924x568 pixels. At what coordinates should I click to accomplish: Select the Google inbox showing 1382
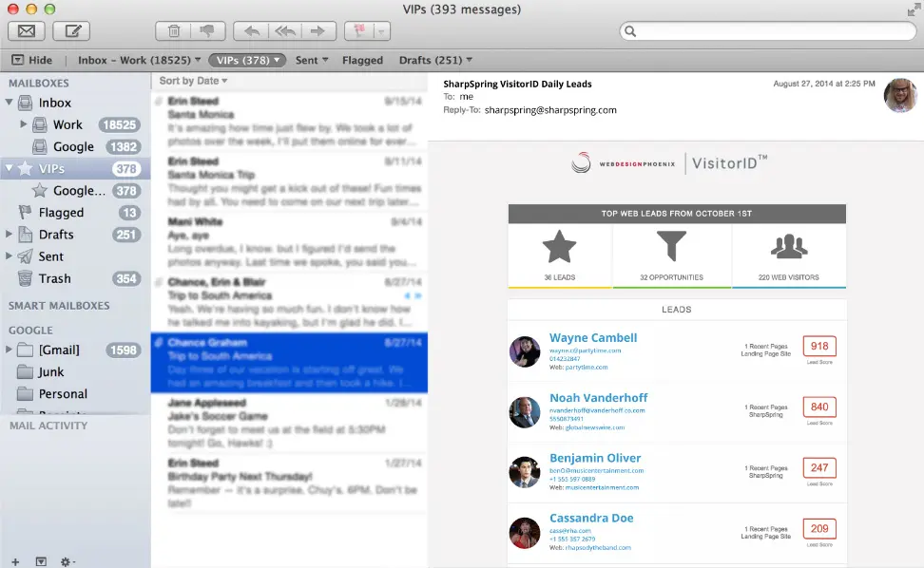[x=75, y=146]
